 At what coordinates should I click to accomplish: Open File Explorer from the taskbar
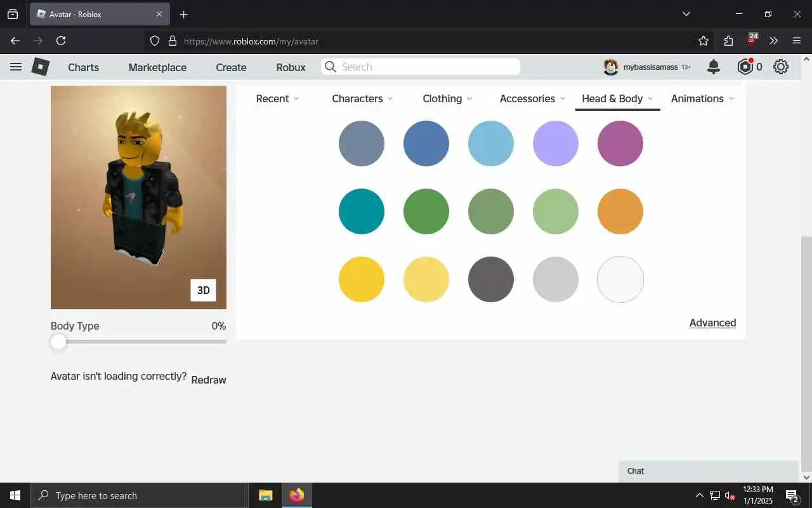(265, 495)
